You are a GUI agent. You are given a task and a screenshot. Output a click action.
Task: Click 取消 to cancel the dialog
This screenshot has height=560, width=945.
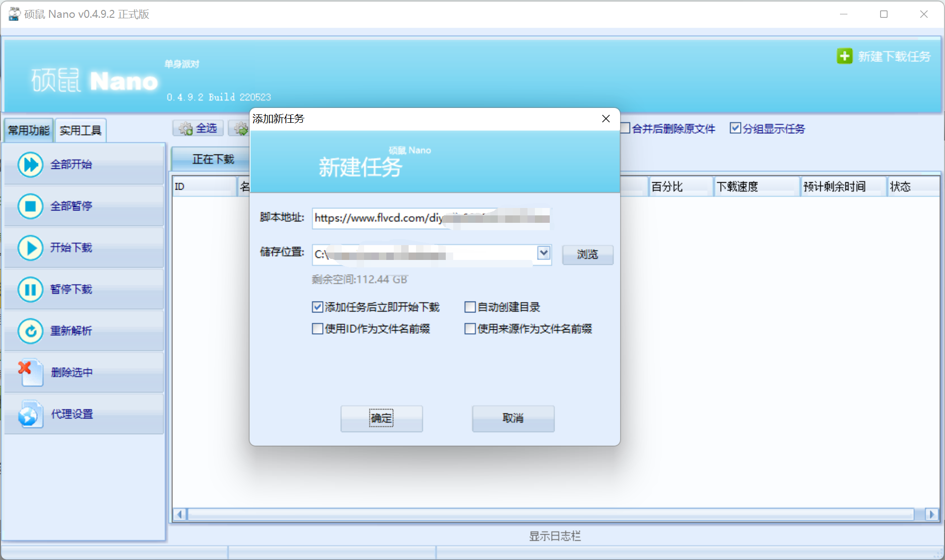click(x=513, y=418)
